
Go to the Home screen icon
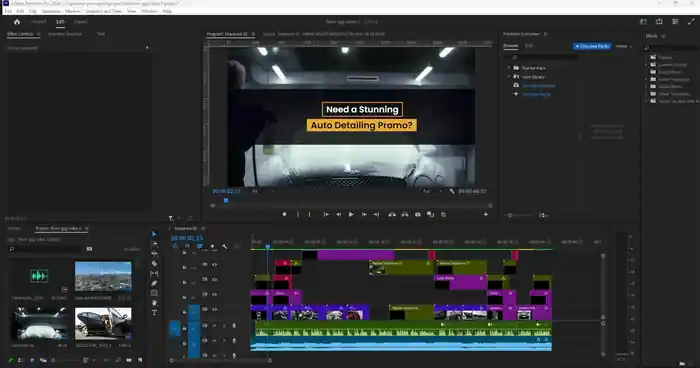(x=17, y=22)
